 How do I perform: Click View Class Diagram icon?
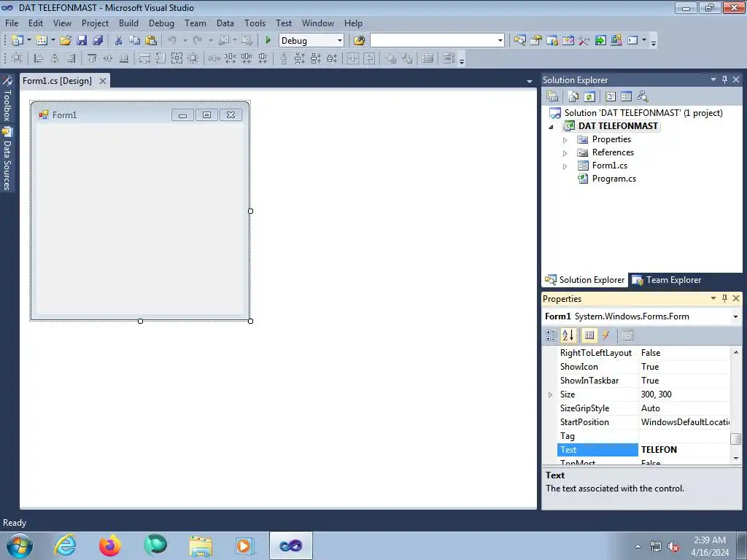(x=643, y=97)
